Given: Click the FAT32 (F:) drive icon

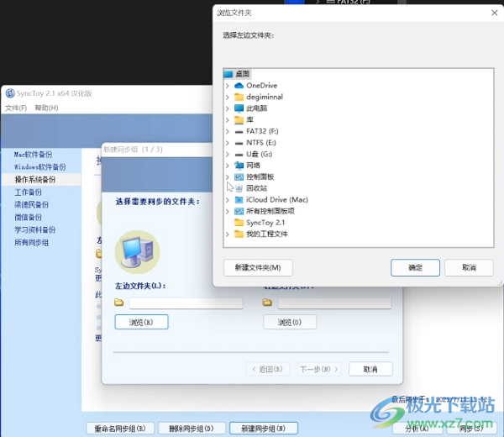Looking at the screenshot, I should [239, 131].
